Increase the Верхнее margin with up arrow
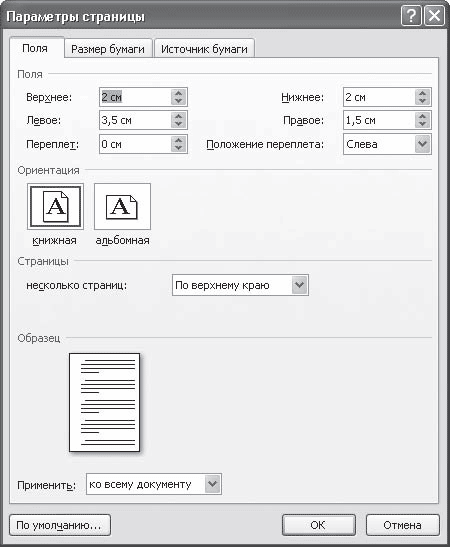Screen dimensions: 450x547 pos(178,93)
